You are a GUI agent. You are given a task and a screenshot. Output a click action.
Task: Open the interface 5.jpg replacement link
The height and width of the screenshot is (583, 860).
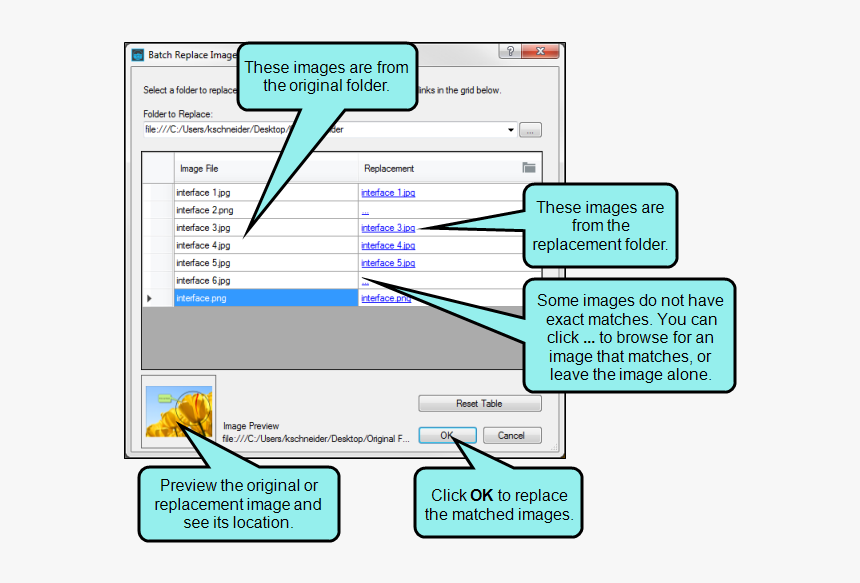[x=388, y=263]
